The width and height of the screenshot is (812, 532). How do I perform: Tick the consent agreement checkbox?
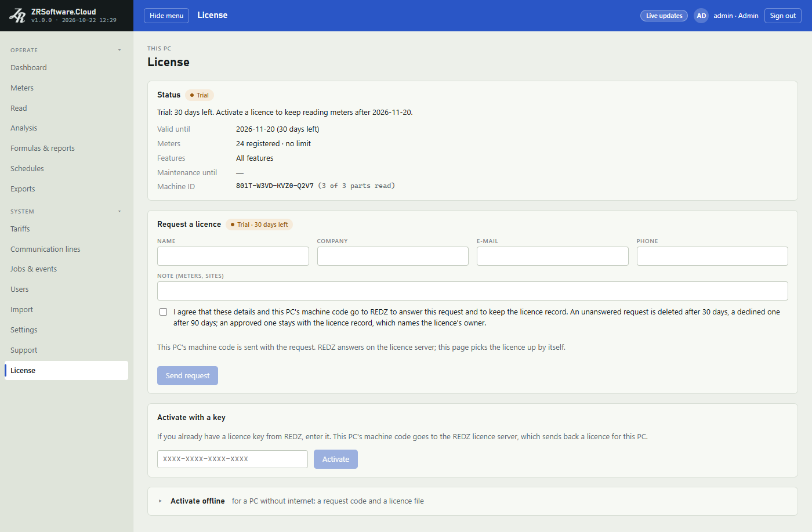pyautogui.click(x=164, y=312)
